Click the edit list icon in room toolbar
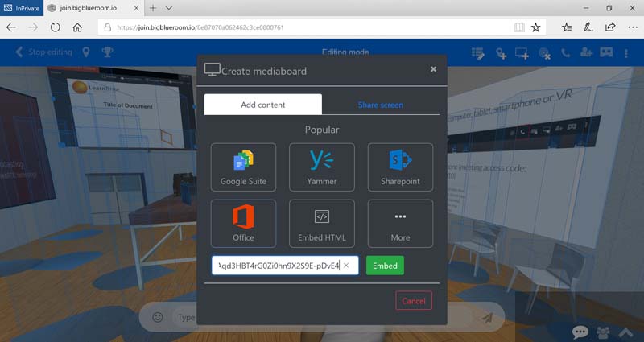Screen dimensions: 644x342 478,53
